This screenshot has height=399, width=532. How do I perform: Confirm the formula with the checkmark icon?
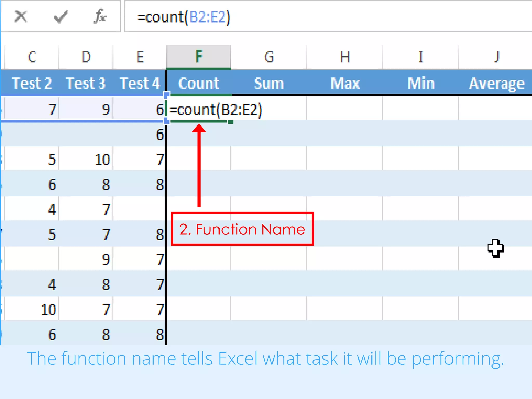point(61,17)
